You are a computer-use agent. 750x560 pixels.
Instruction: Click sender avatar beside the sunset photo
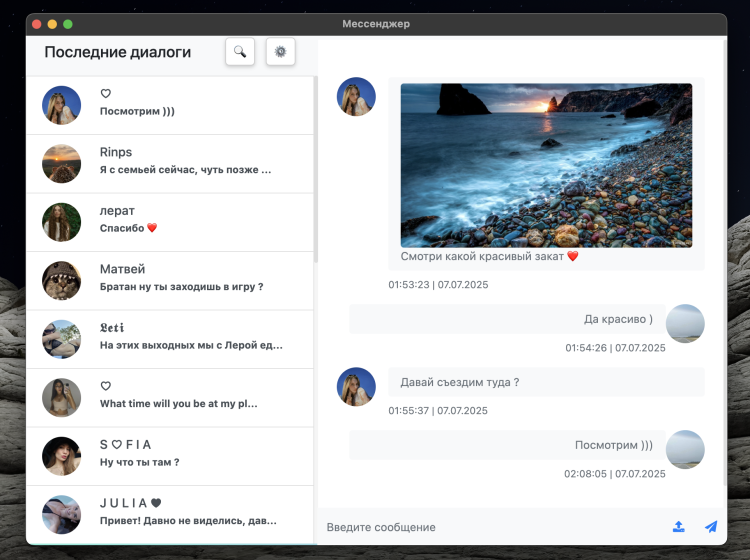point(356,97)
